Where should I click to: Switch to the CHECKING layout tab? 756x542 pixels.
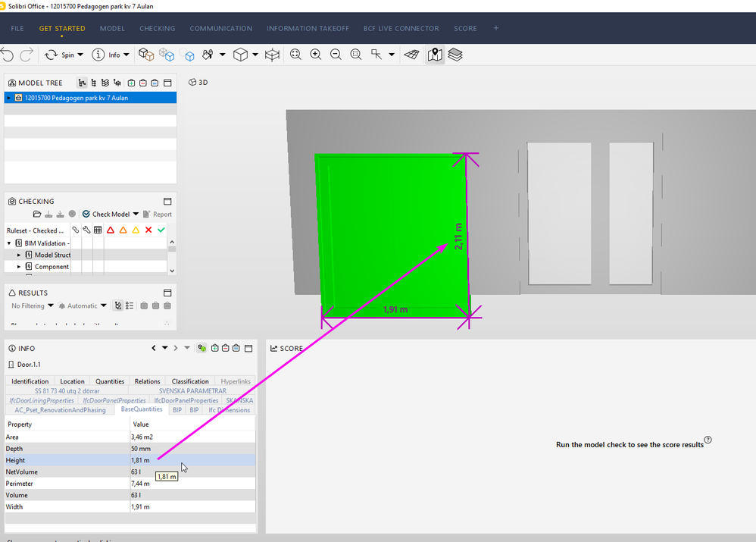[x=157, y=29]
